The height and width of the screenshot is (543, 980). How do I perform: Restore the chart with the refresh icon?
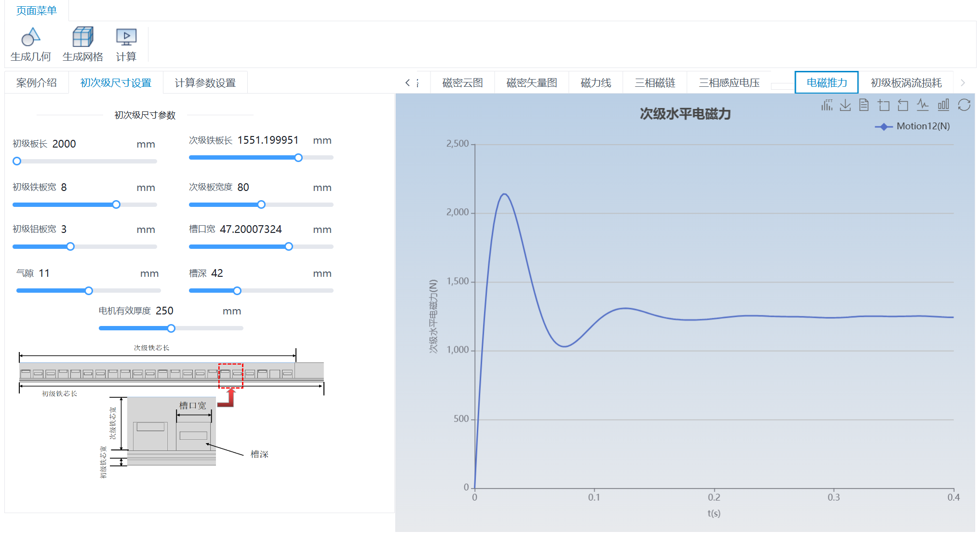[964, 105]
